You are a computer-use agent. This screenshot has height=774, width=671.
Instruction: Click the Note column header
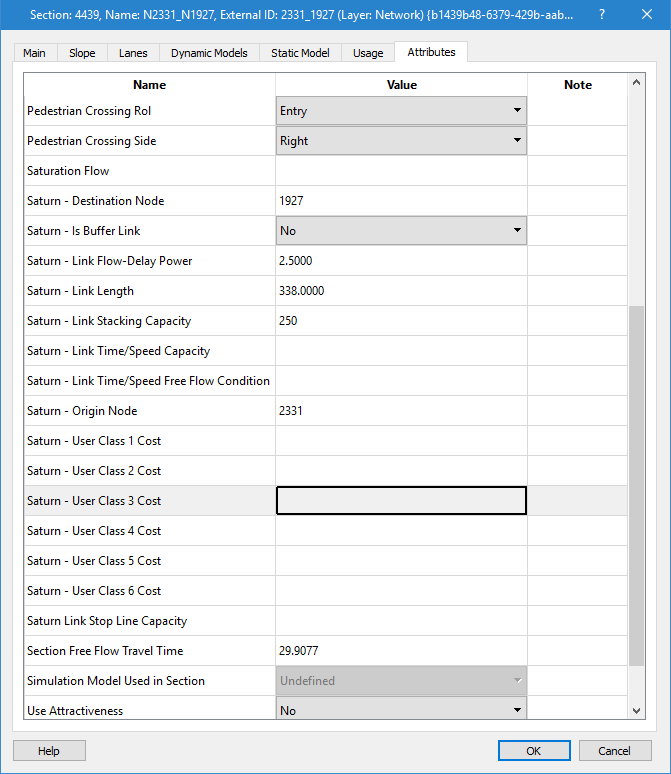tap(578, 85)
